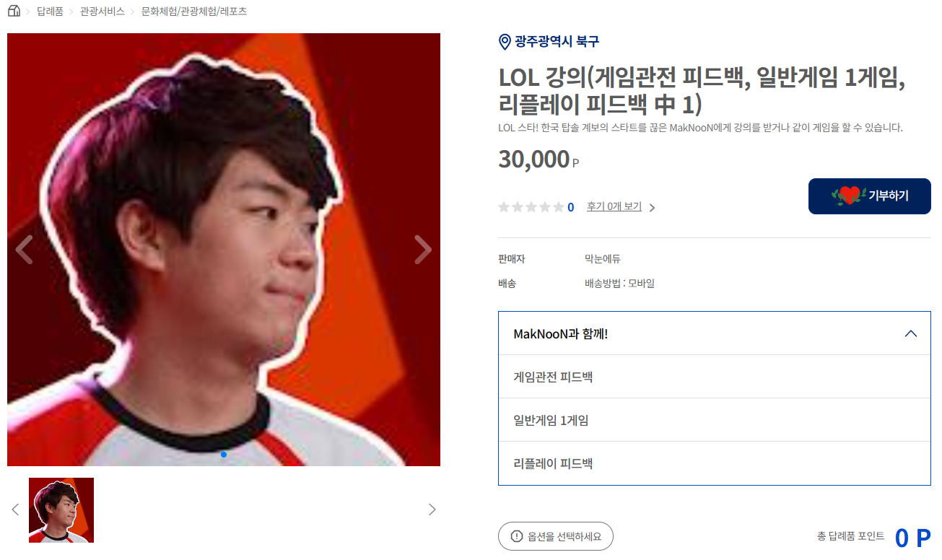The image size is (942, 560).
Task: Select the 게임관전 피드백 option
Action: [715, 377]
